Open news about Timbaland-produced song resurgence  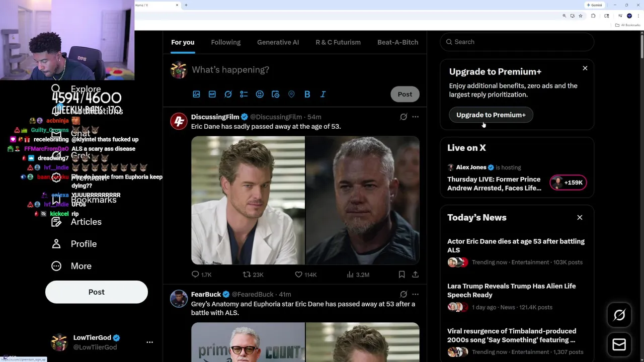[511, 335]
